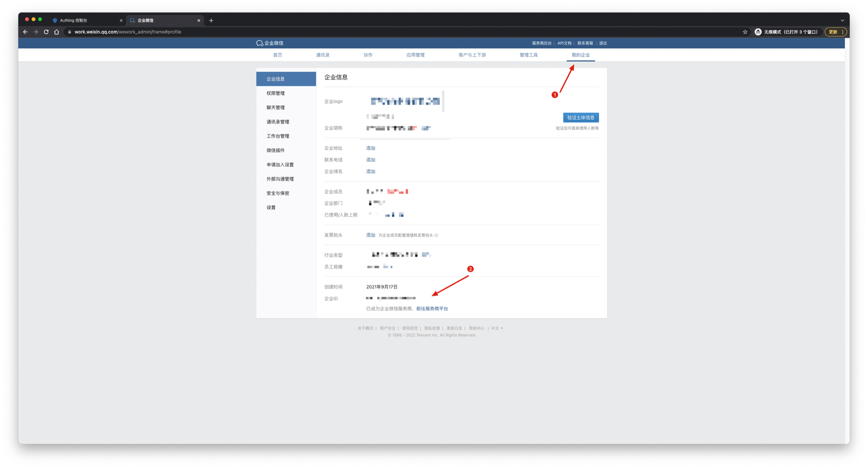Image resolution: width=868 pixels, height=468 pixels.
Task: Open the tab search chevron at top right
Action: click(x=842, y=20)
